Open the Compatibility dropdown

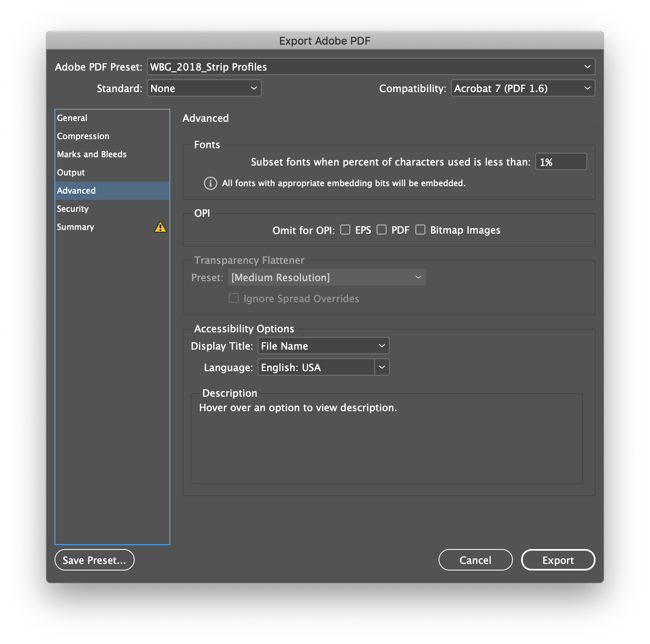coord(523,88)
